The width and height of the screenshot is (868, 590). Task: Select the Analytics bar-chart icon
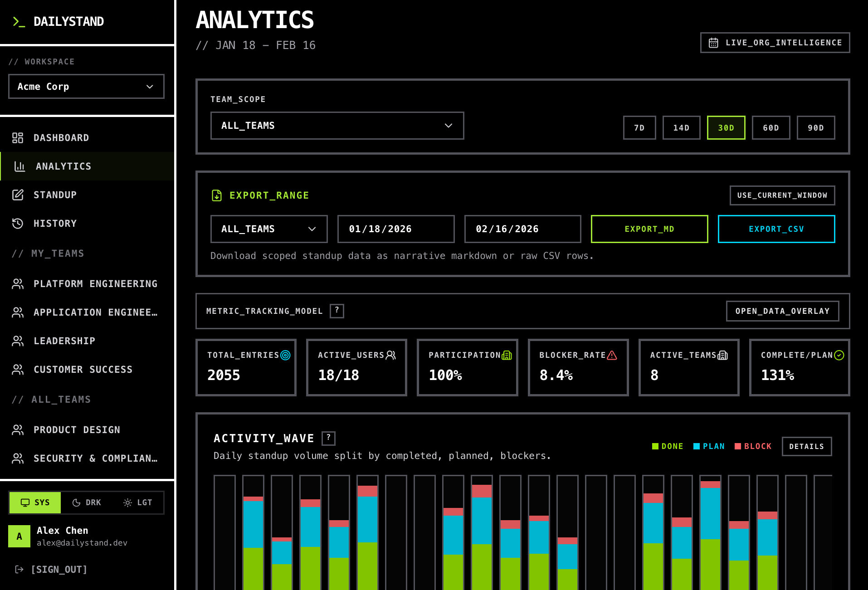click(x=20, y=166)
